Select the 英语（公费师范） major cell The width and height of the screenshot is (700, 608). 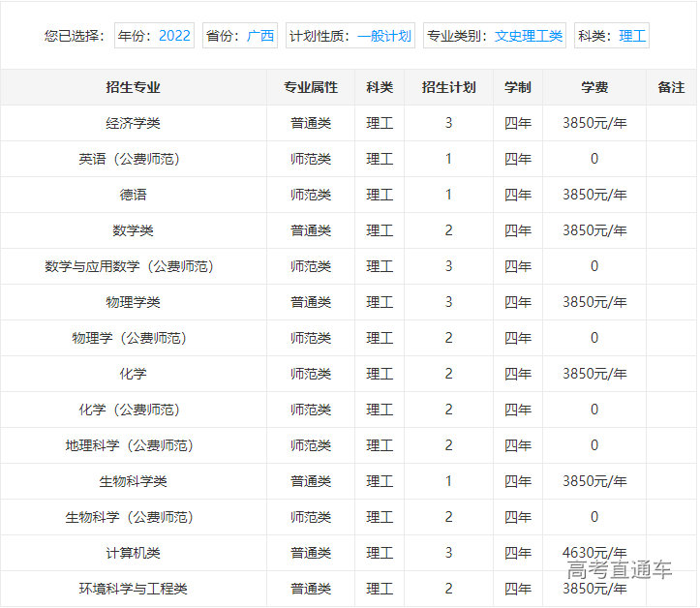tap(134, 159)
